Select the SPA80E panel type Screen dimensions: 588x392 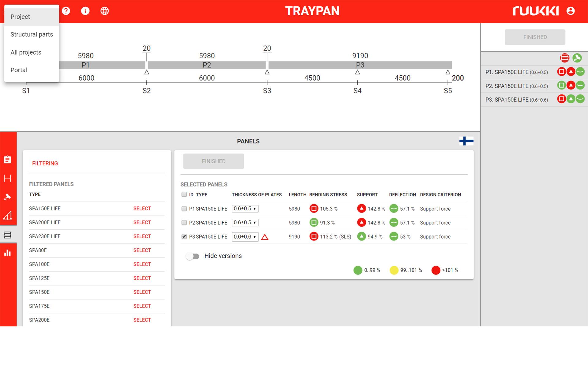coord(142,250)
